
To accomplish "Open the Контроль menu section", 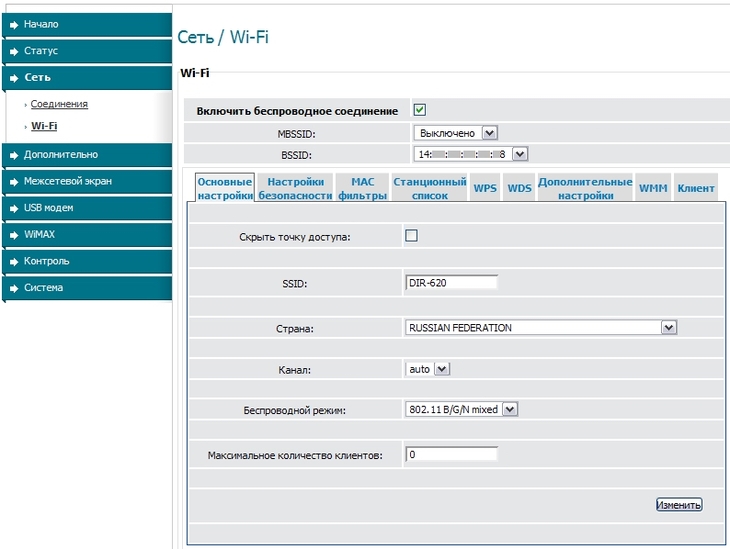I will point(87,261).
